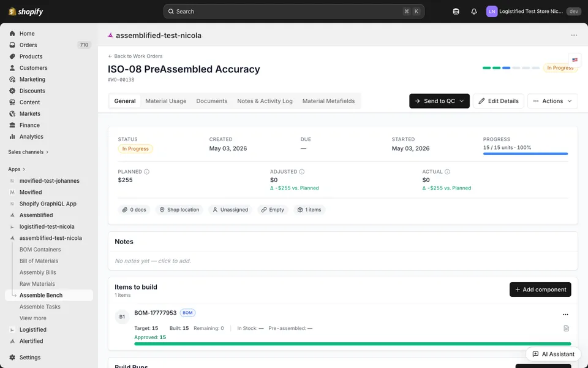Open notifications bell icon
This screenshot has height=368, width=588.
coord(474,12)
